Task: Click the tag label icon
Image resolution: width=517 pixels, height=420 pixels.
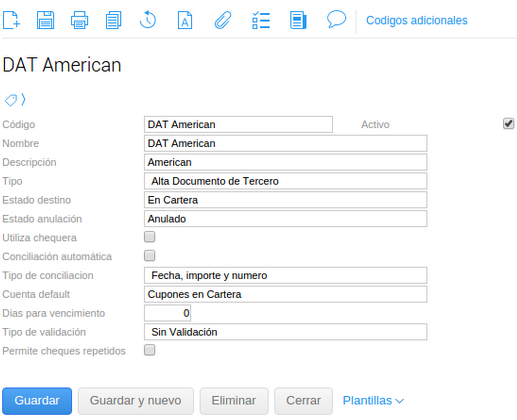Action: click(11, 100)
